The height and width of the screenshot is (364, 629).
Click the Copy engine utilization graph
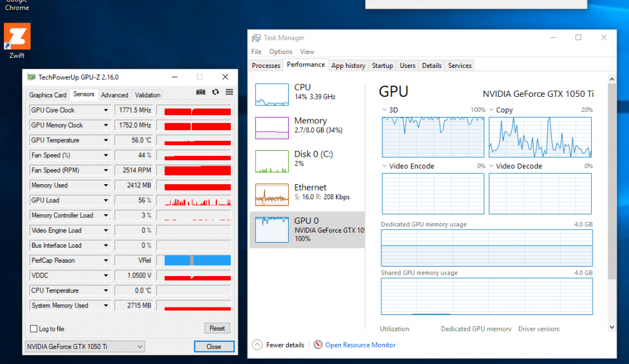pyautogui.click(x=540, y=137)
